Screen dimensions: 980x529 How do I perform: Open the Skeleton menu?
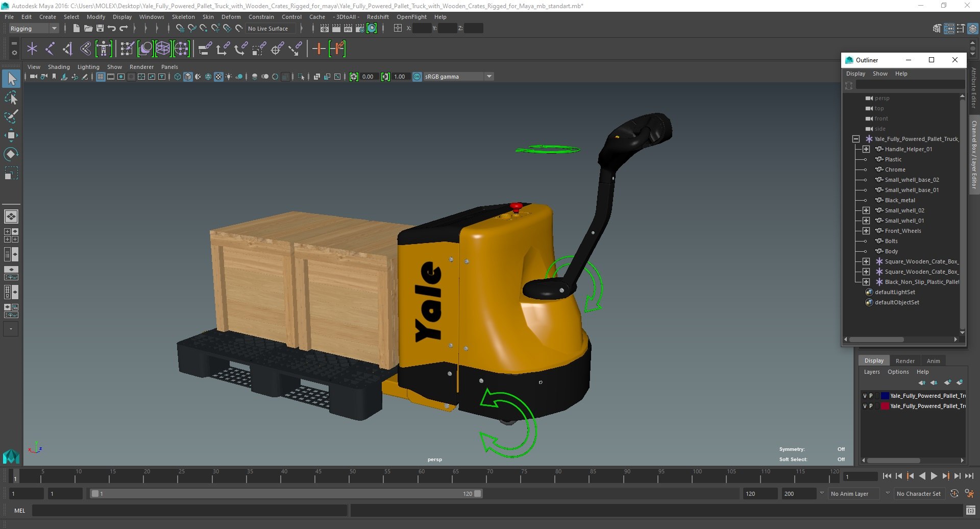[x=183, y=17]
